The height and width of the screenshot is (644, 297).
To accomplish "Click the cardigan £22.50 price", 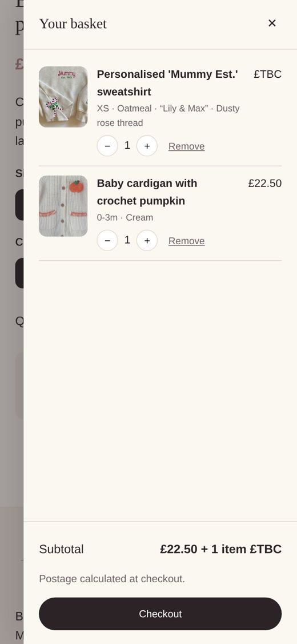I will [x=265, y=184].
